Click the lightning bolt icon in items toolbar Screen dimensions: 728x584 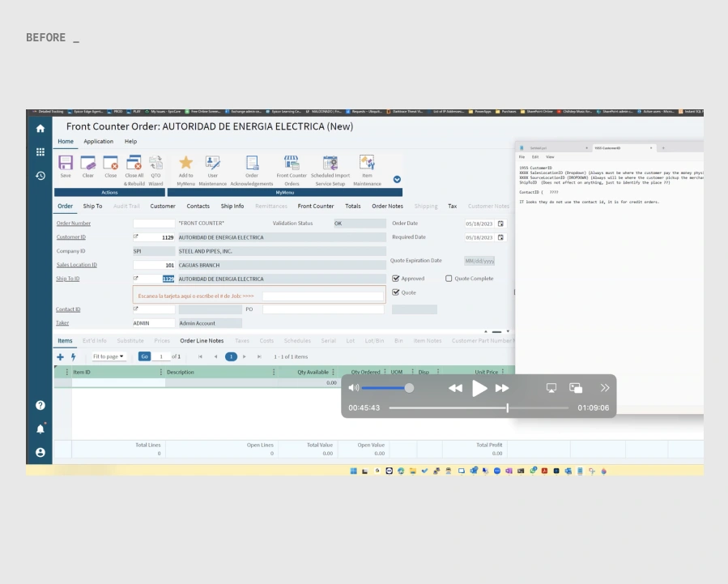pos(74,357)
